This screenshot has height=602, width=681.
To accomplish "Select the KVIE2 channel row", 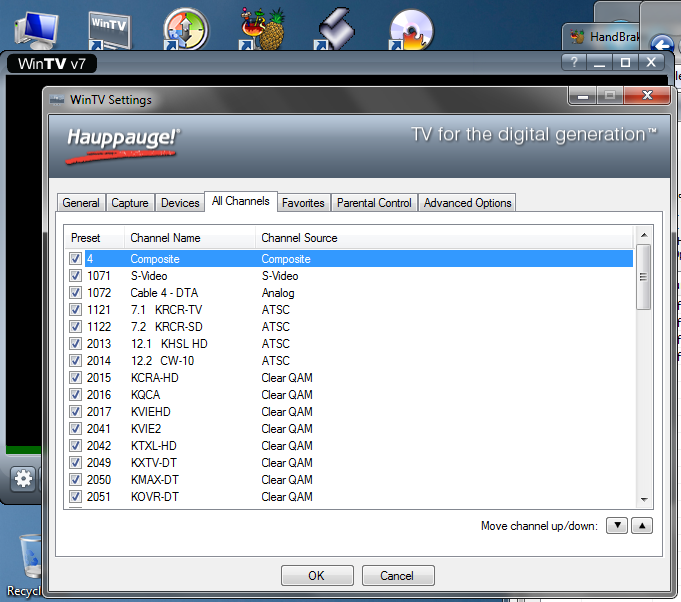I will pos(349,429).
